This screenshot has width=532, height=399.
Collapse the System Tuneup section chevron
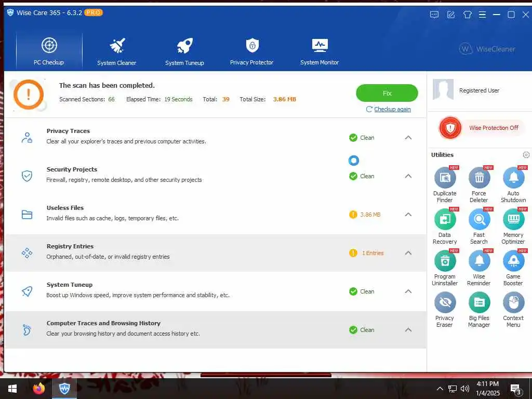(408, 291)
